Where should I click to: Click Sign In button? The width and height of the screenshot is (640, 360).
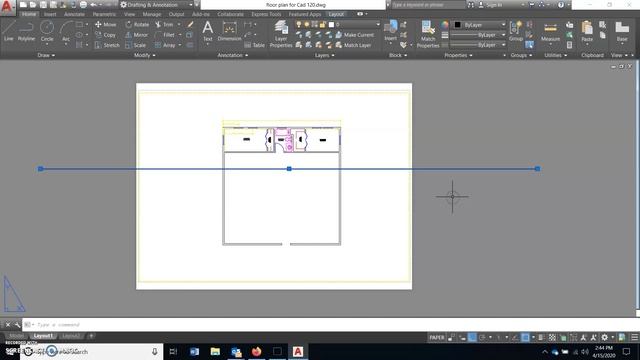click(490, 5)
